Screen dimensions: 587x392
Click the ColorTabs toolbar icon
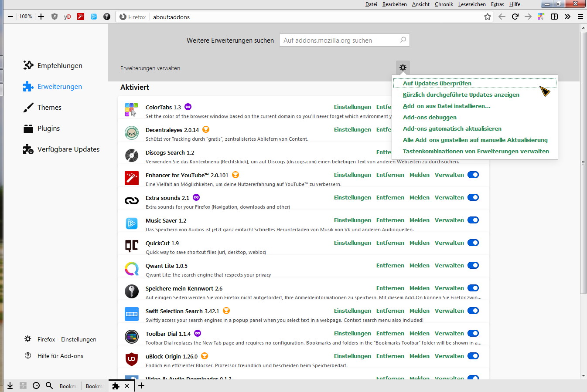pos(541,17)
